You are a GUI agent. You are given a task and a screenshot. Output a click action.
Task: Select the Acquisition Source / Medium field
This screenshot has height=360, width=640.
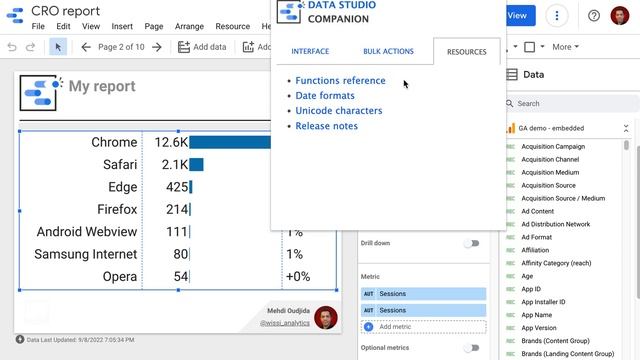tap(563, 198)
